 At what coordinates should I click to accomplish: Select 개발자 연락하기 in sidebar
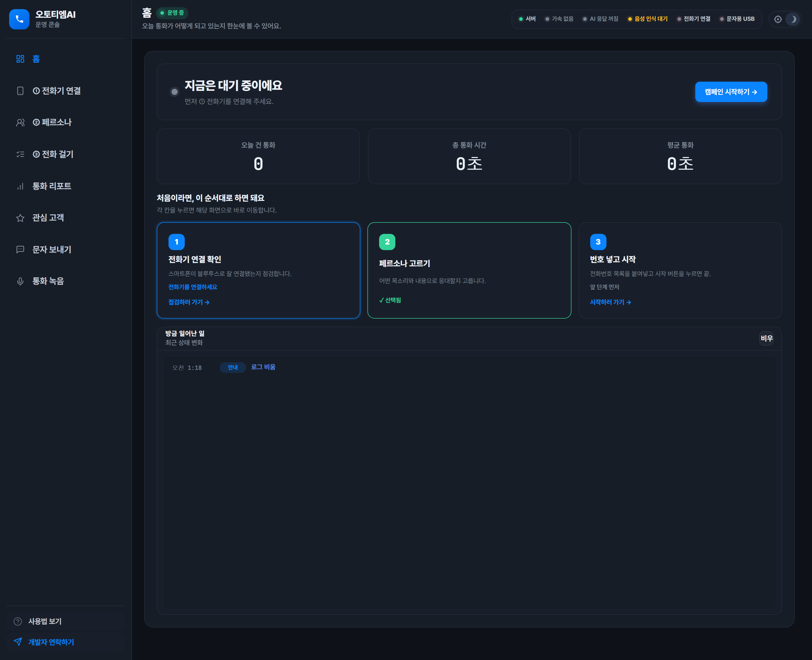tap(66, 642)
